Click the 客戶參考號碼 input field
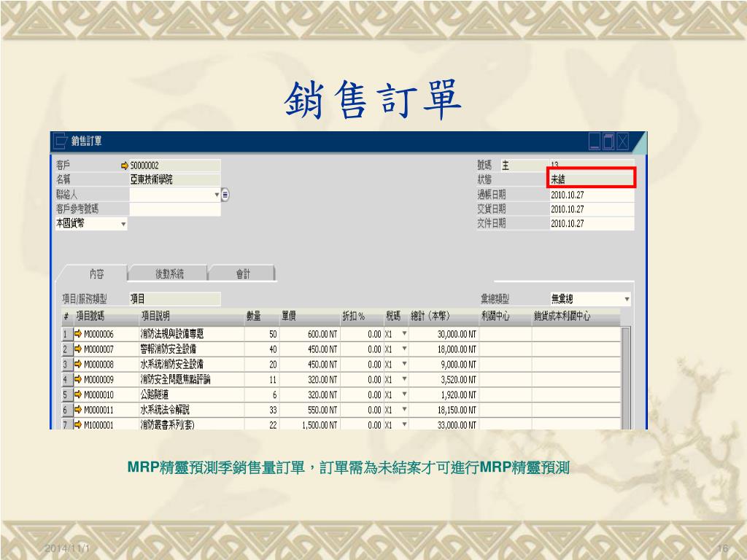Viewport: 747px width, 560px height. tap(175, 209)
